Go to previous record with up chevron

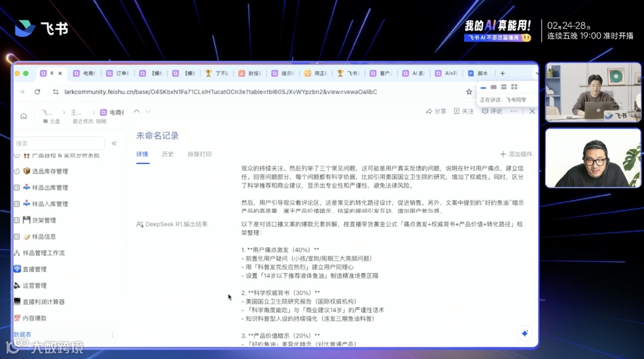click(x=137, y=112)
